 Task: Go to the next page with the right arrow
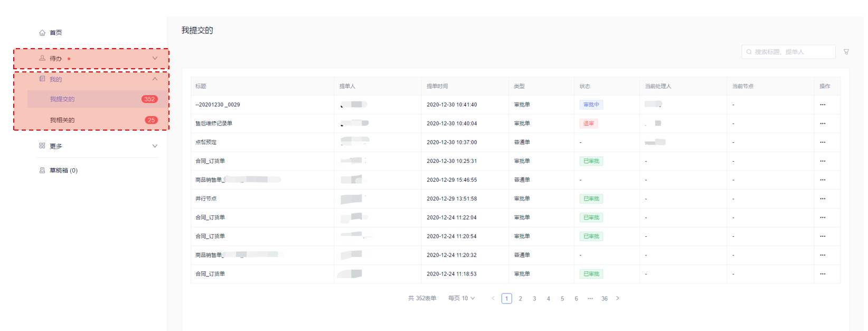618,298
